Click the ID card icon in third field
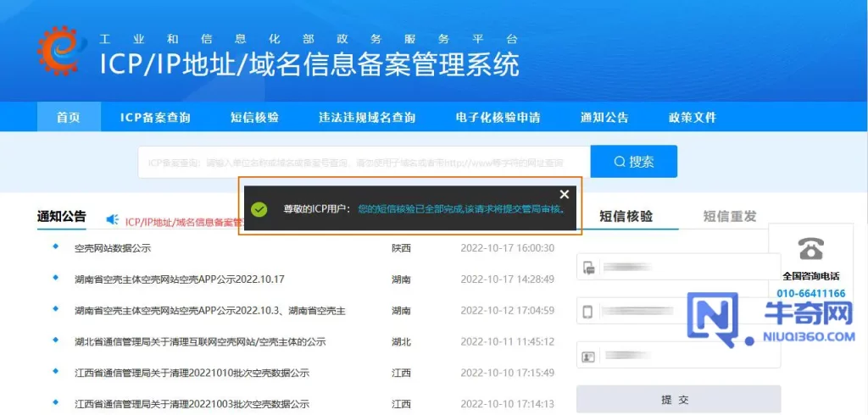Viewport: 868px width, 415px height. [588, 357]
